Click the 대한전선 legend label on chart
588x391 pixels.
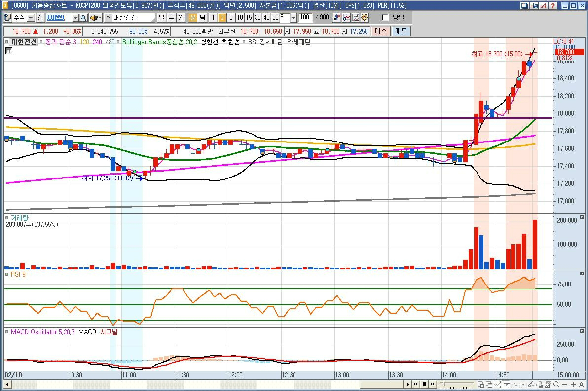[x=24, y=42]
